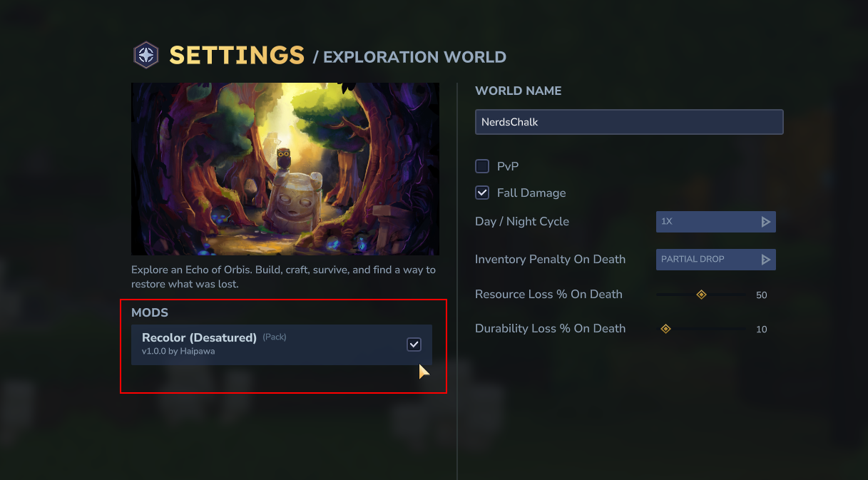Click the Durability Loss diamond slider handle

click(665, 329)
